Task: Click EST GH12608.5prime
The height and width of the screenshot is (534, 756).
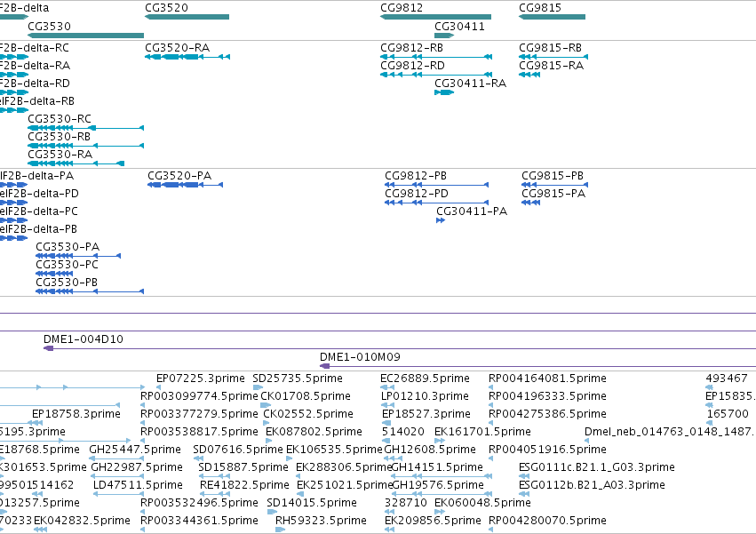Action: [x=430, y=450]
